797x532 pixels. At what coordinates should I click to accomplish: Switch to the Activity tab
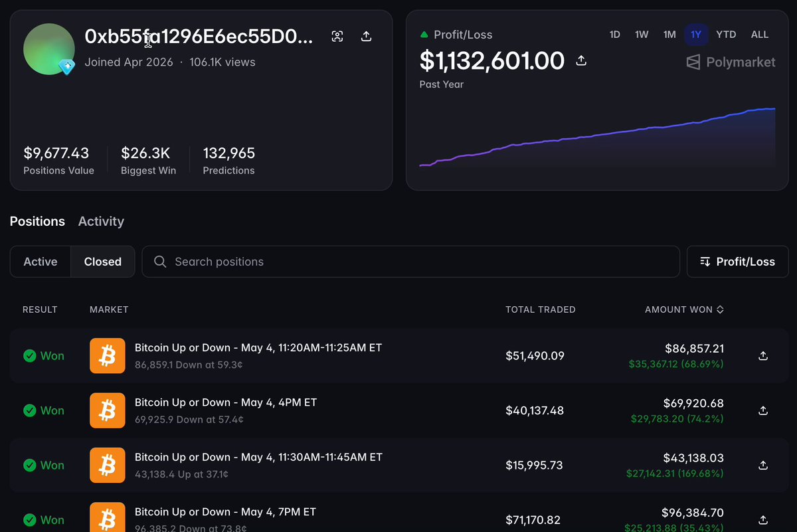click(101, 221)
